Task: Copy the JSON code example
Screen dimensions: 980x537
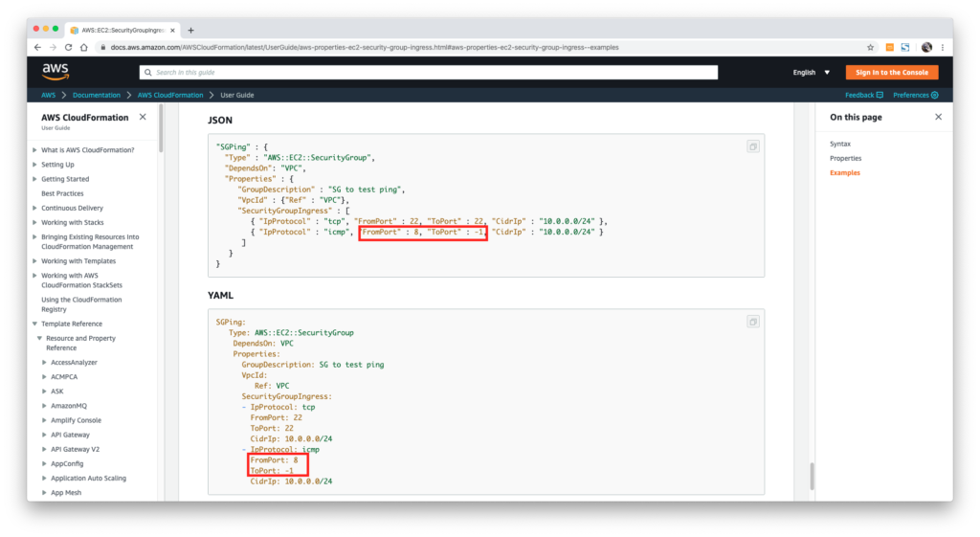Action: tap(752, 146)
